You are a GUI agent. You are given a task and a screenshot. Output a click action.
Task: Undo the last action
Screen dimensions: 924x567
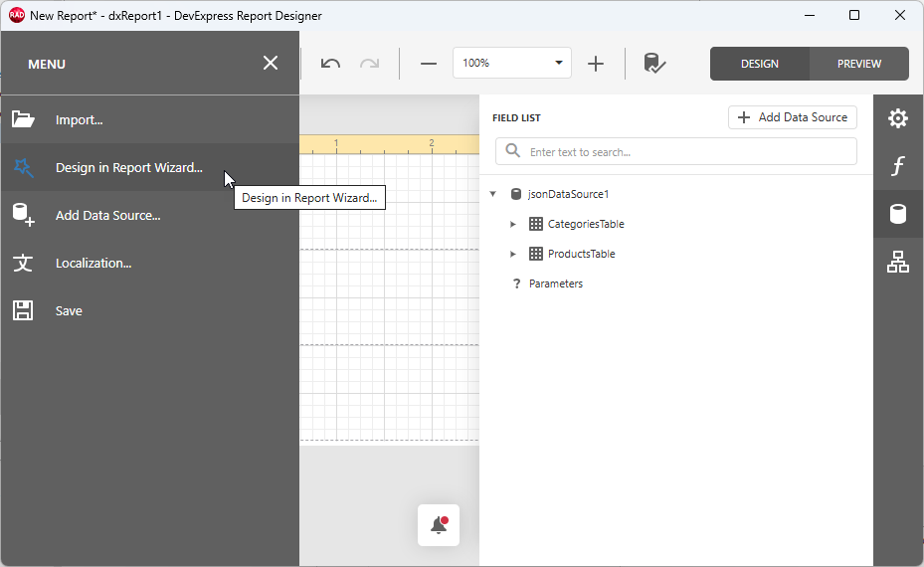[330, 63]
